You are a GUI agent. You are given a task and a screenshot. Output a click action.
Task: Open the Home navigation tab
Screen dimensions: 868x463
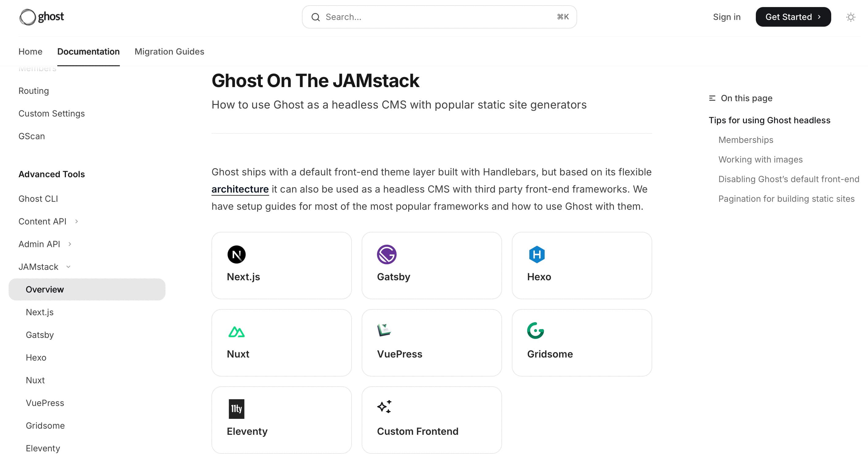(x=30, y=52)
